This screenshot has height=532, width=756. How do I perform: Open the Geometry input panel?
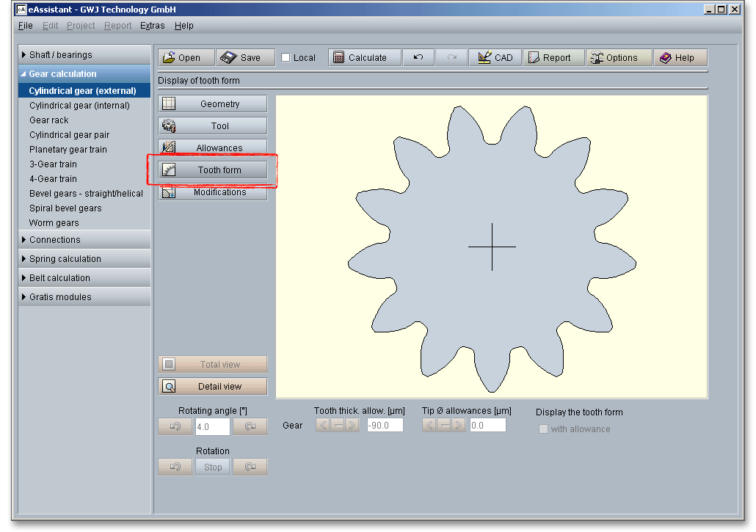(213, 104)
